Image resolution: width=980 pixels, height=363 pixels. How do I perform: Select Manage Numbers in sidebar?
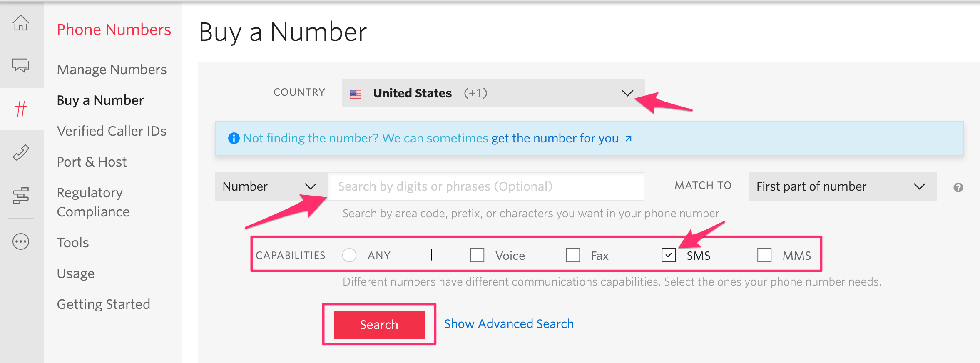111,70
